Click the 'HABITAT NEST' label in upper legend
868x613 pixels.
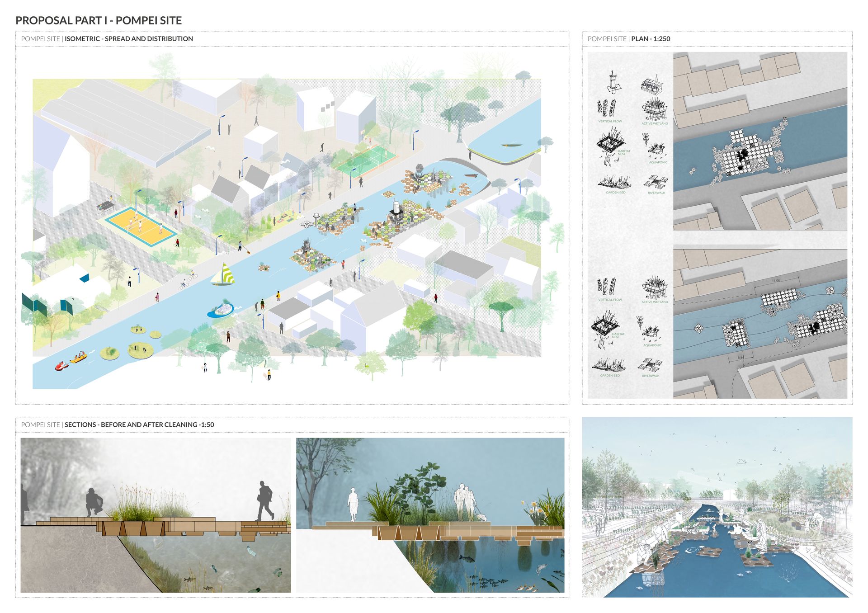(624, 153)
